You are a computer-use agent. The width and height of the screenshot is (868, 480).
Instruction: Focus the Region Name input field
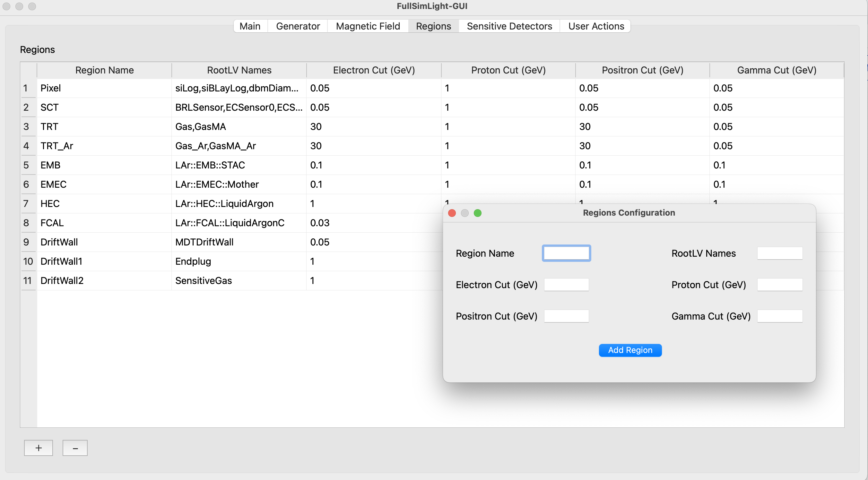tap(567, 253)
